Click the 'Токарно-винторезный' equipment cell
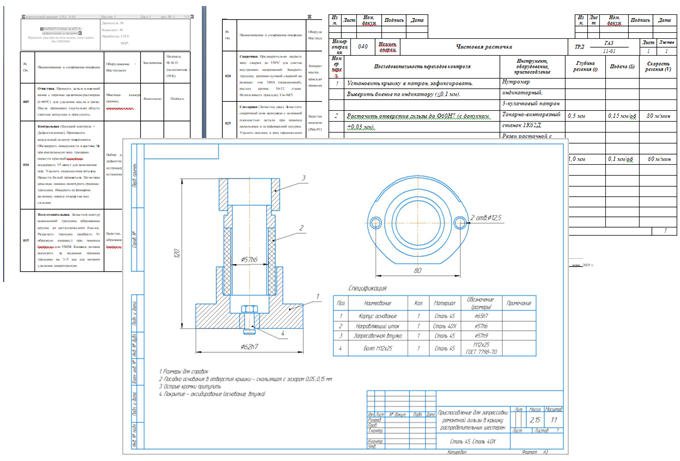This screenshot has height=461, width=680. click(x=532, y=114)
